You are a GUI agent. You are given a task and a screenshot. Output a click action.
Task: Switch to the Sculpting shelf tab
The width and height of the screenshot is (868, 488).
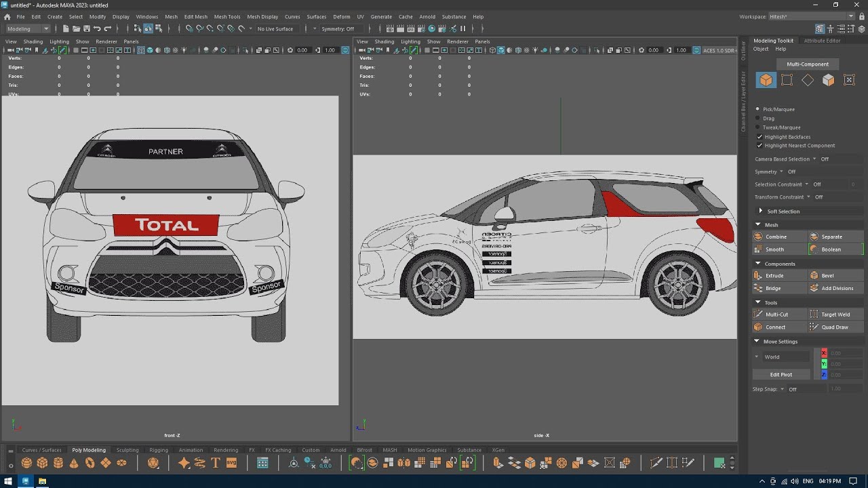(127, 450)
